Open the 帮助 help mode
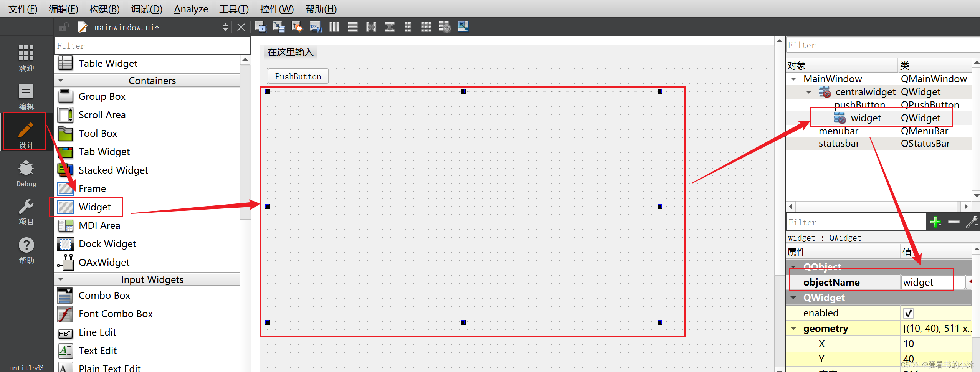 pyautogui.click(x=26, y=250)
